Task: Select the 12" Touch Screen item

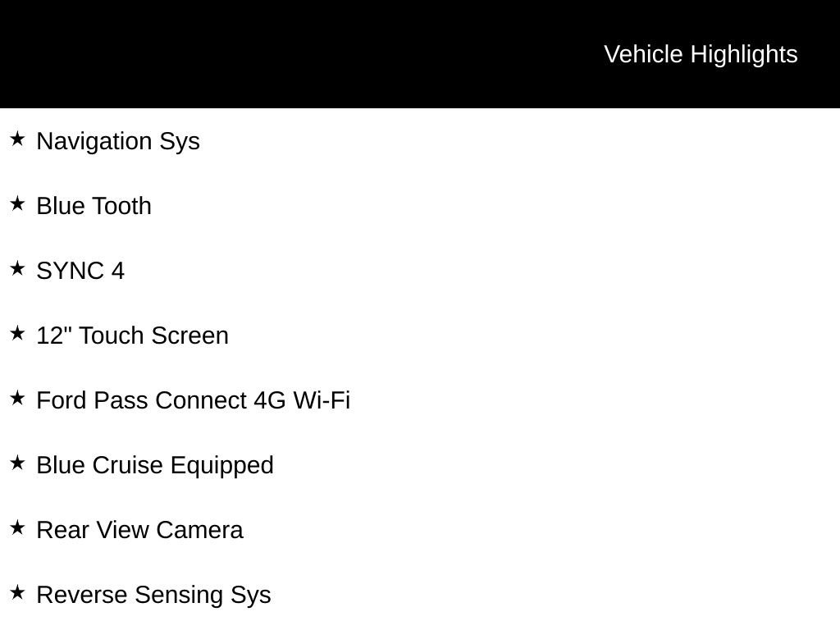Action: (x=132, y=336)
